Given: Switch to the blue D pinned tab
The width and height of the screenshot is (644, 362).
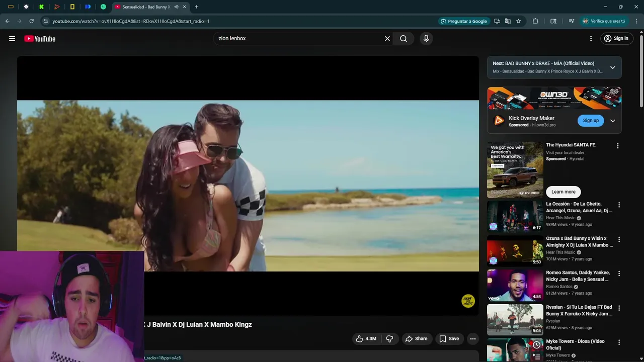Looking at the screenshot, I should 88,7.
